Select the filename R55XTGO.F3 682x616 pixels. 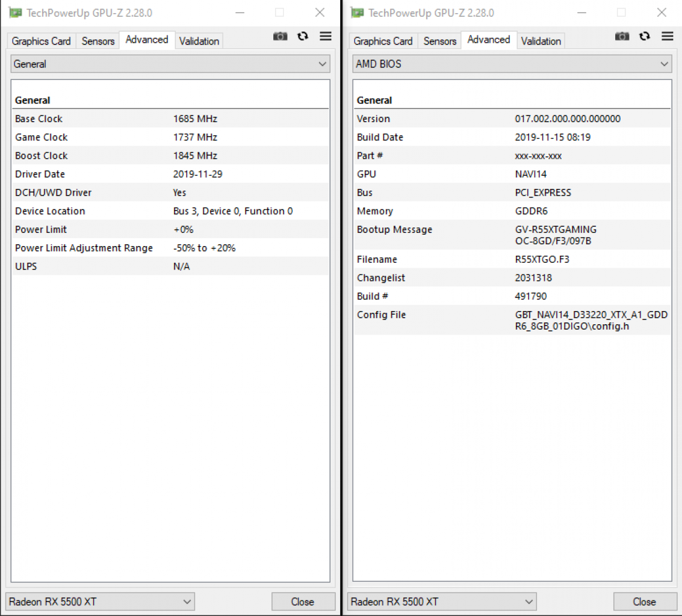542,259
